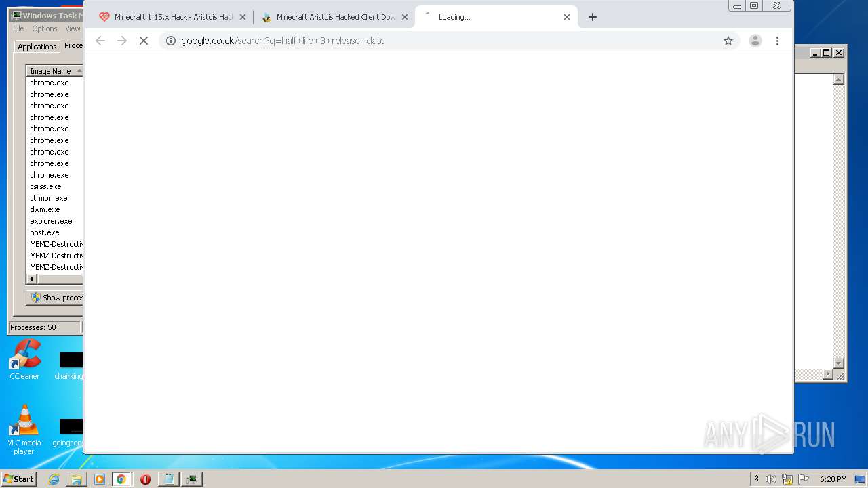This screenshot has height=488, width=868.
Task: Select the goingcon desktop file
Action: coord(68,432)
